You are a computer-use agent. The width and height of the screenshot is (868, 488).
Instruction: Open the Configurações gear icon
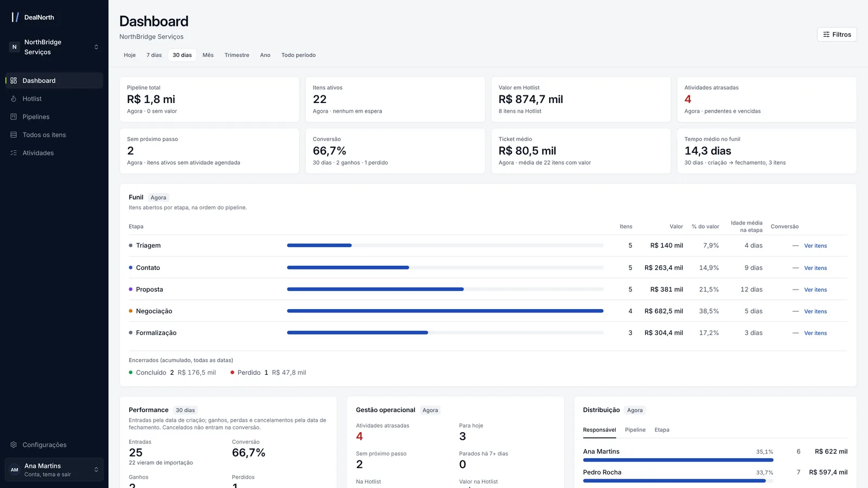(x=14, y=445)
